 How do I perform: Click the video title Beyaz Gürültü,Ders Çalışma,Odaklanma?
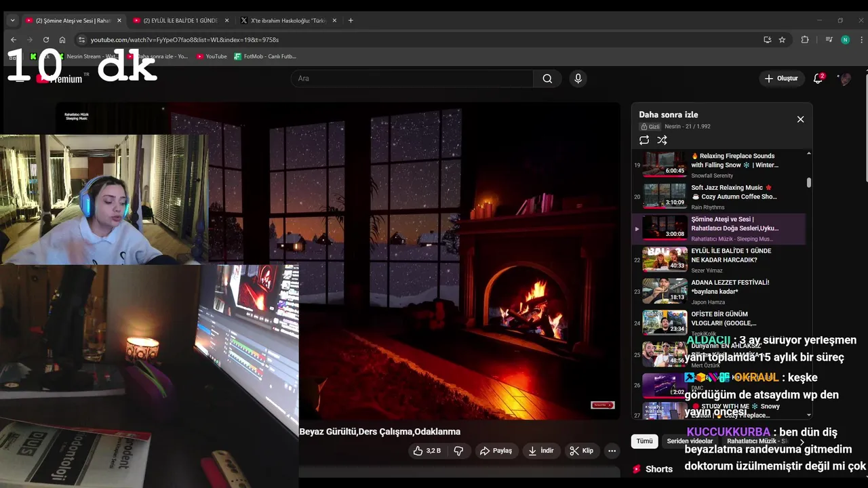click(380, 432)
